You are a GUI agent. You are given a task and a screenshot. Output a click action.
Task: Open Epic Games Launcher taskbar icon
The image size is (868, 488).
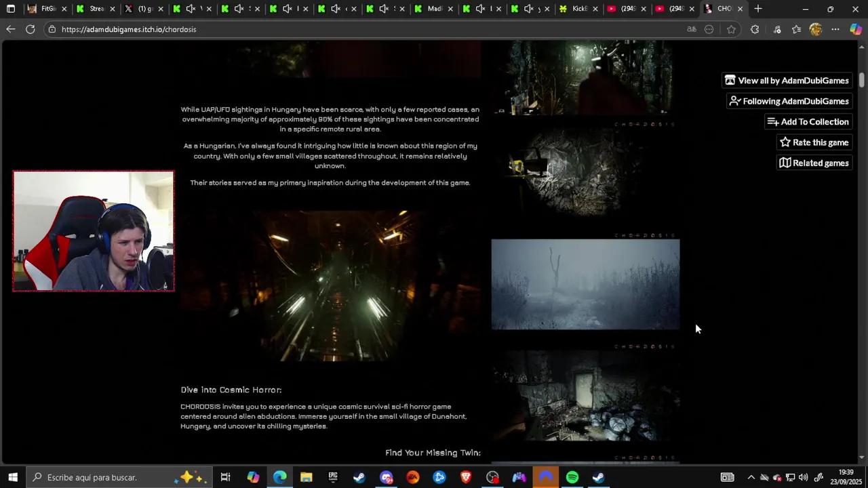click(x=333, y=477)
